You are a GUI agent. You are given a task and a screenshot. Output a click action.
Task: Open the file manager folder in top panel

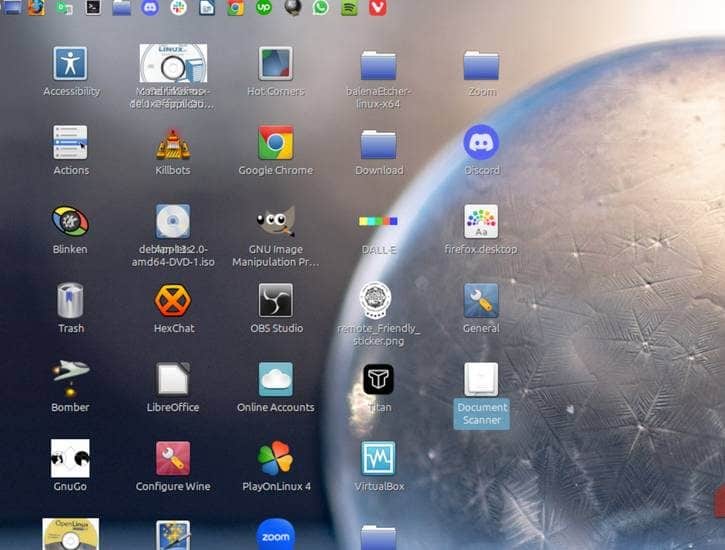pos(122,7)
